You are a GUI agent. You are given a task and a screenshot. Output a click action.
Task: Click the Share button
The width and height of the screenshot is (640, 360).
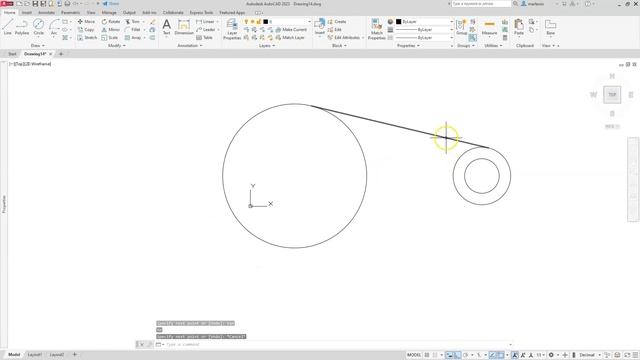(x=111, y=4)
